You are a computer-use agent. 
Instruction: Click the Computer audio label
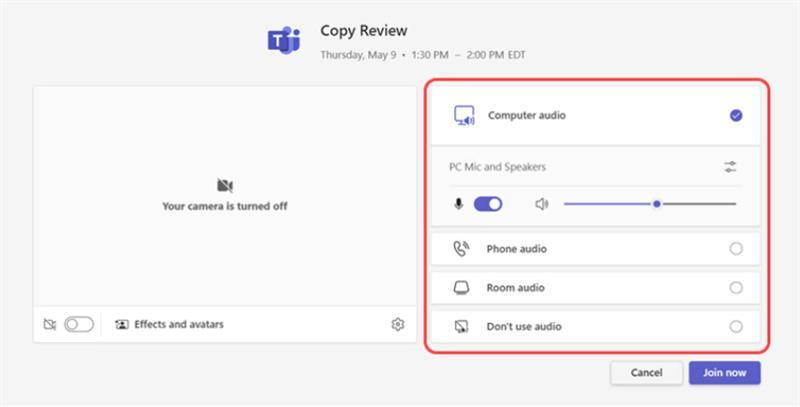(x=527, y=116)
